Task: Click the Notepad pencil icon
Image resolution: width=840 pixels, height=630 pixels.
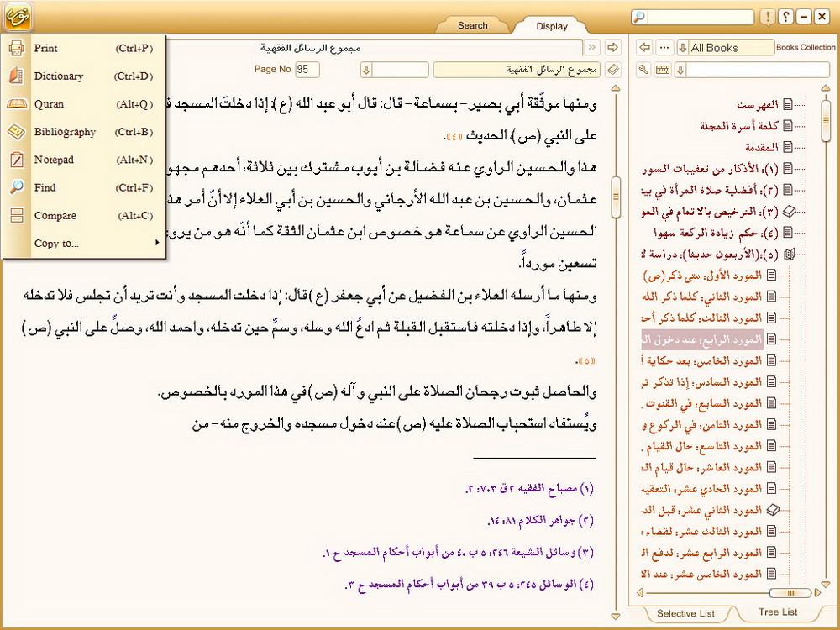Action: pos(17,160)
